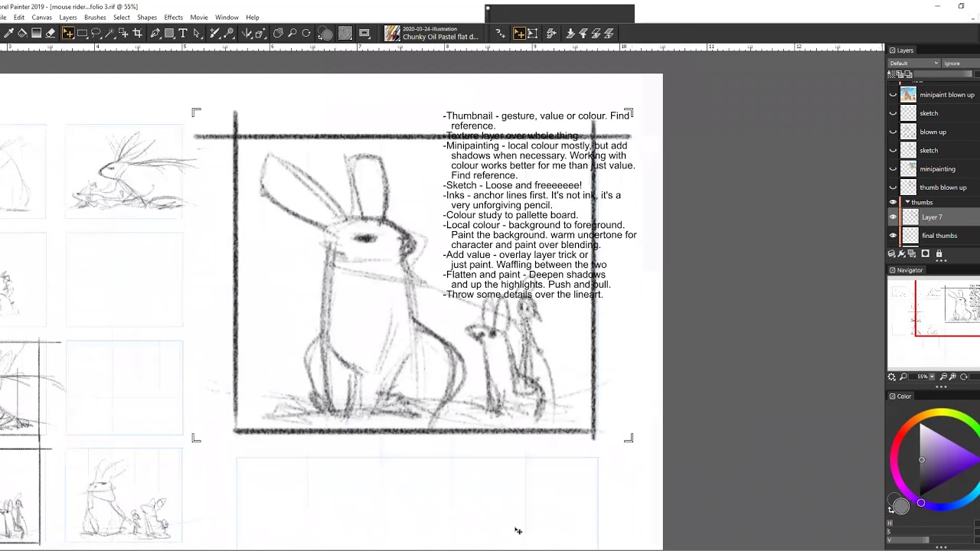Select the Shape Selection arrow tool

coord(197,33)
